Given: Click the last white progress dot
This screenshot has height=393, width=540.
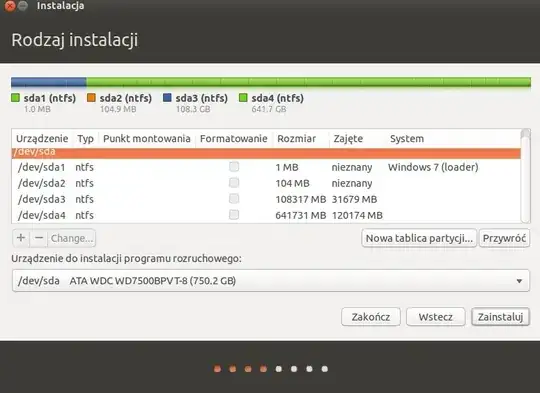Looking at the screenshot, I should tap(325, 369).
